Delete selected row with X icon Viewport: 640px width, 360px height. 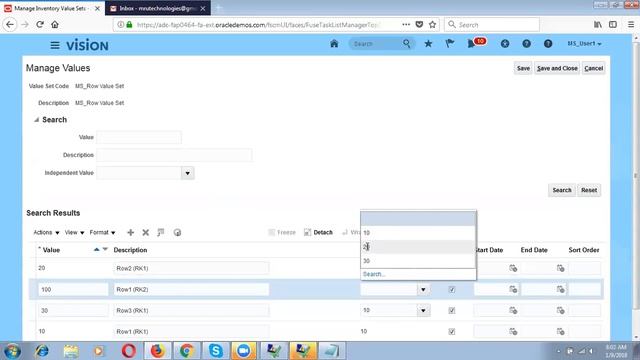145,232
